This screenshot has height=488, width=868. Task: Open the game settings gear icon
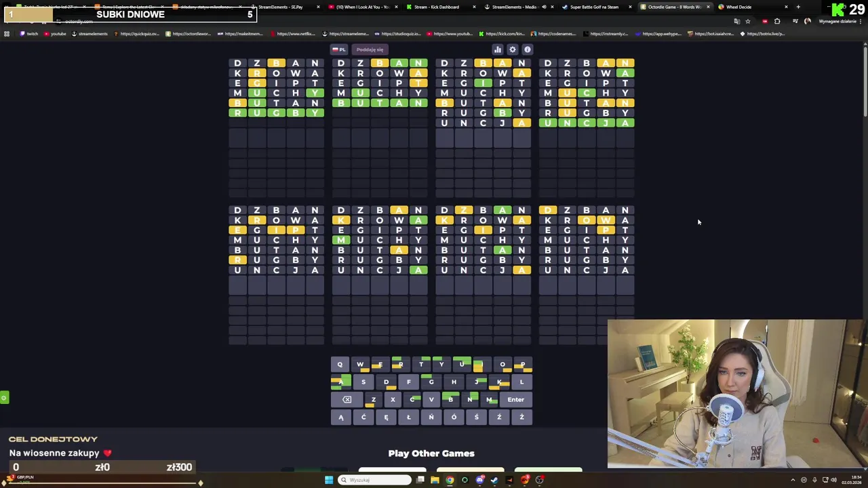coord(512,49)
